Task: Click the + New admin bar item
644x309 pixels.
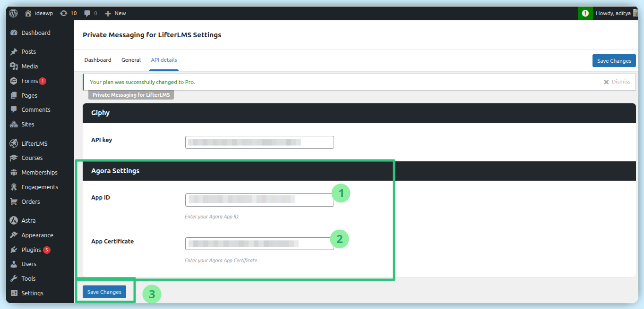Action: 116,13
